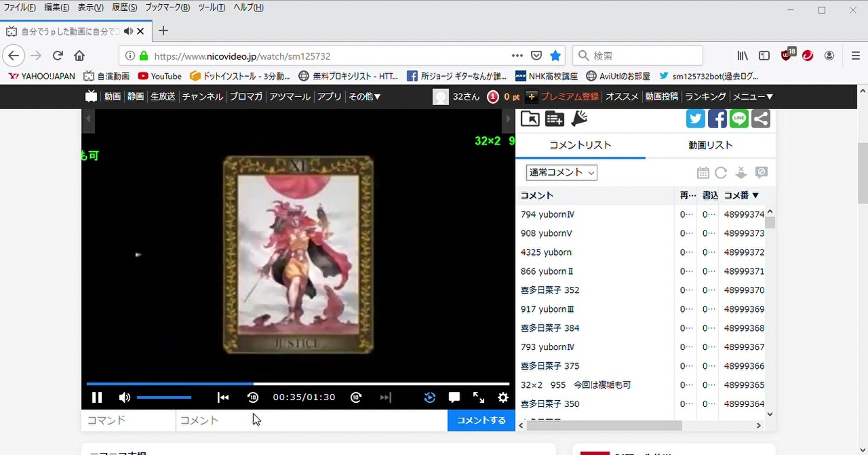The height and width of the screenshot is (455, 868).
Task: Open the 動画 site menu item
Action: pyautogui.click(x=113, y=96)
